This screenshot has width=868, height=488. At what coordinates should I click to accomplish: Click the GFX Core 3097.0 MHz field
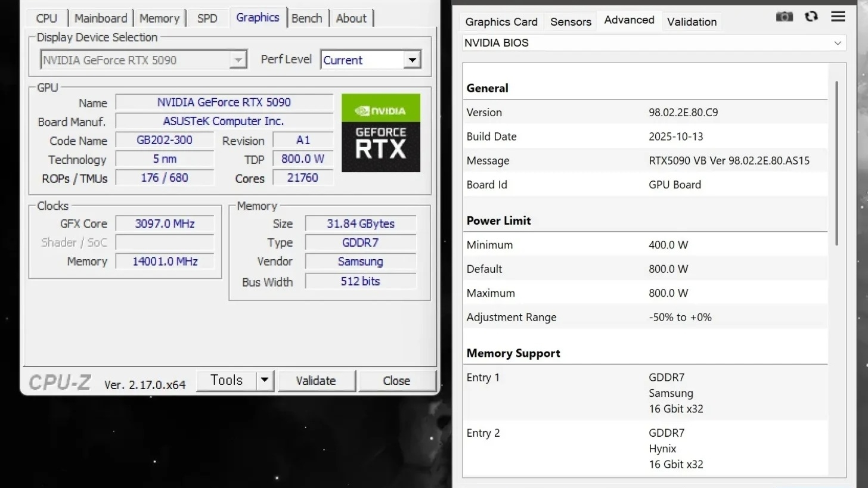tap(165, 224)
